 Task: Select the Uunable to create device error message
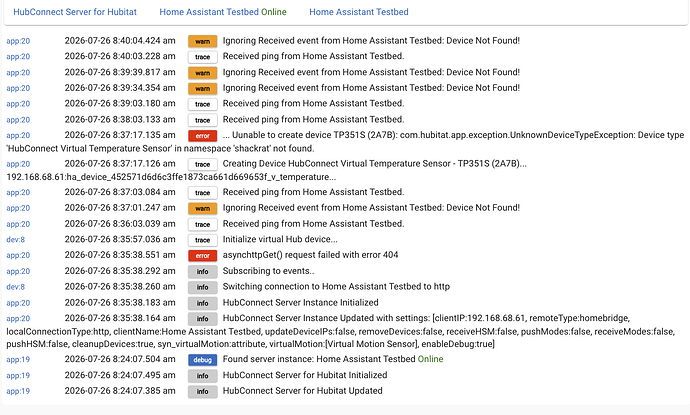click(x=345, y=142)
